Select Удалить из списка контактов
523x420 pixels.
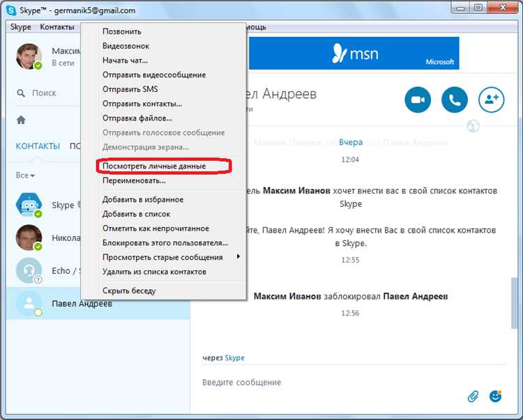[154, 272]
